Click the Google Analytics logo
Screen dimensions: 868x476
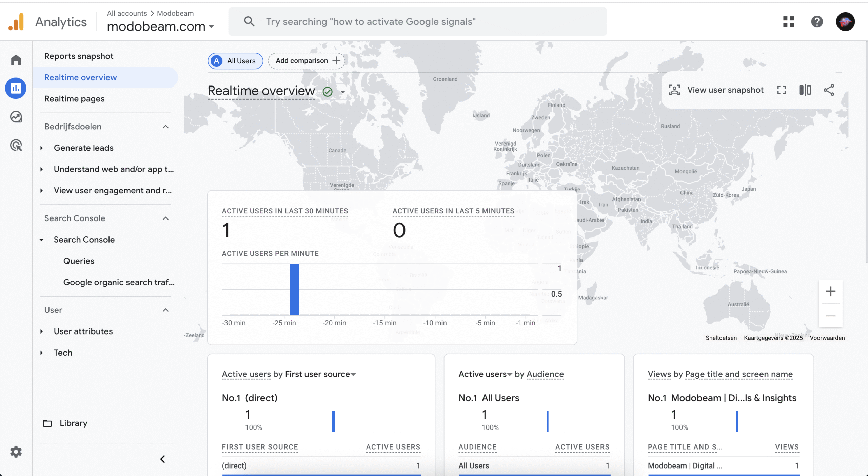tap(16, 22)
